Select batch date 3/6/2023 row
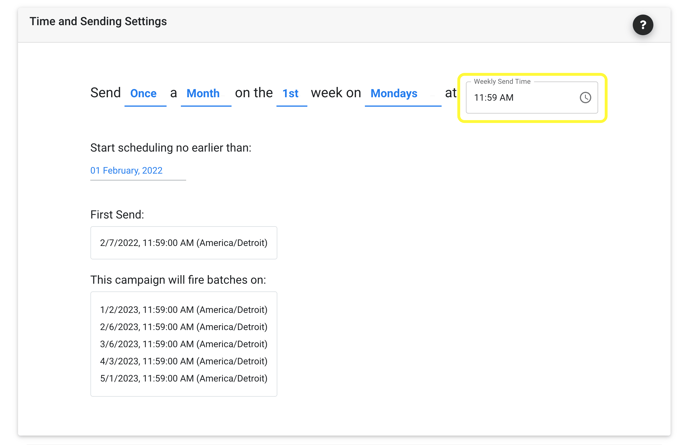 pyautogui.click(x=183, y=344)
